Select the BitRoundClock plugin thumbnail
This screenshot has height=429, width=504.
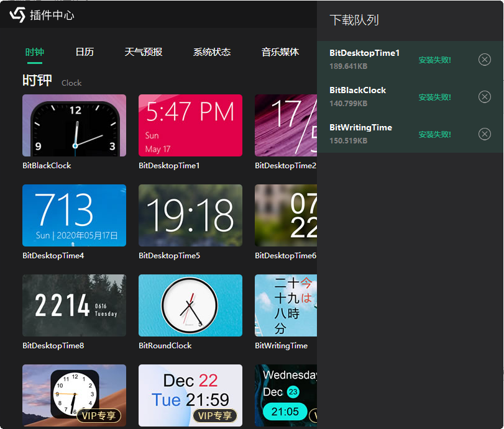pos(190,305)
